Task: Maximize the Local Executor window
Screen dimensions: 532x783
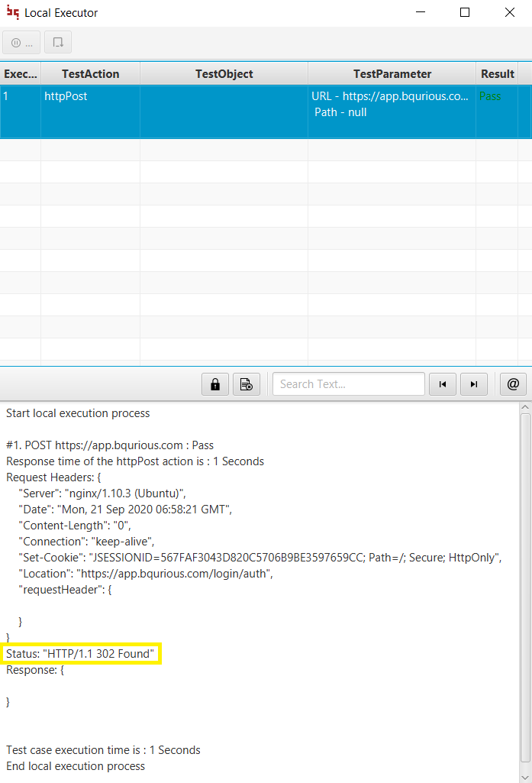Action: pyautogui.click(x=465, y=12)
